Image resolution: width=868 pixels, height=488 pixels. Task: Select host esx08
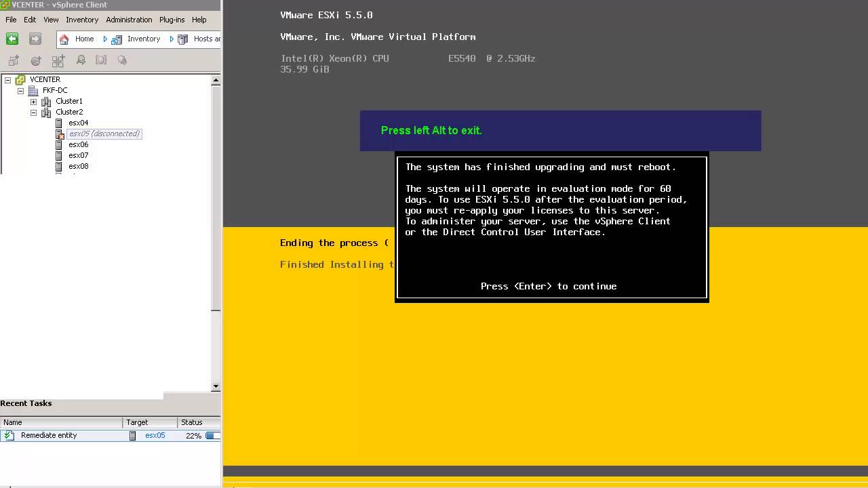click(x=78, y=166)
